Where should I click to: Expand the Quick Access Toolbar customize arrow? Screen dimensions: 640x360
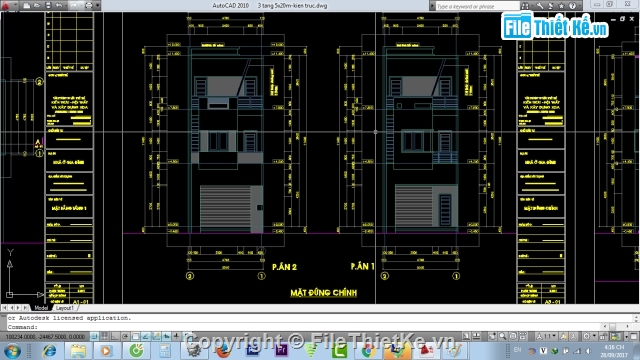98,5
